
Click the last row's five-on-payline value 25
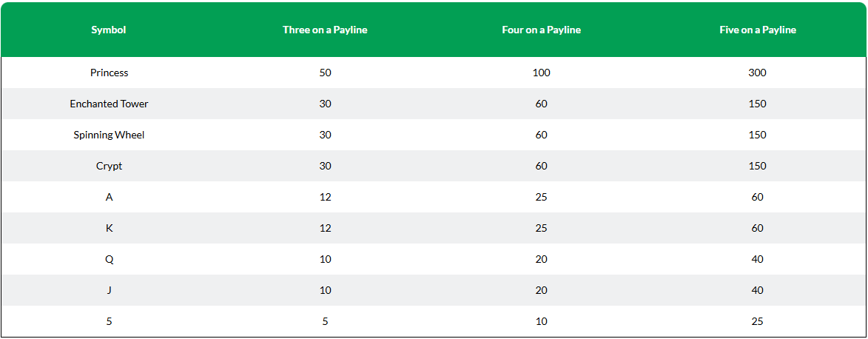(x=757, y=321)
